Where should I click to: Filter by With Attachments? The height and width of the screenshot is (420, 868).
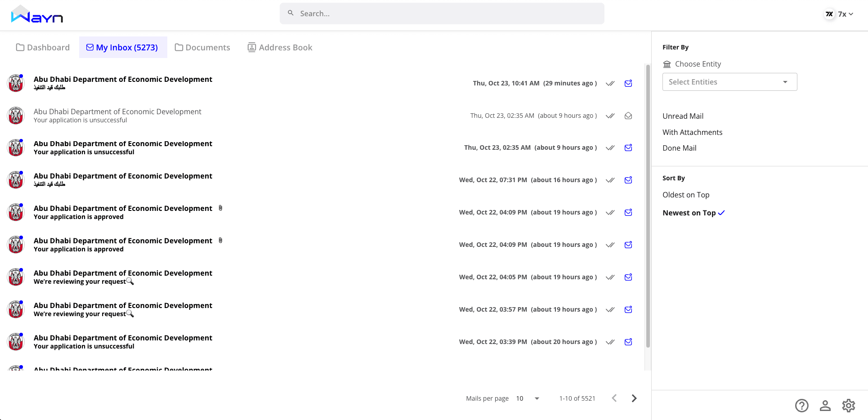(x=692, y=132)
